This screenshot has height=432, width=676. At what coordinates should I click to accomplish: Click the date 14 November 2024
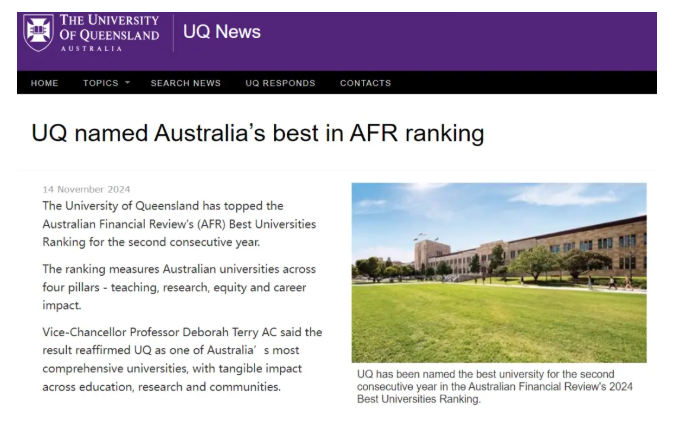point(86,189)
